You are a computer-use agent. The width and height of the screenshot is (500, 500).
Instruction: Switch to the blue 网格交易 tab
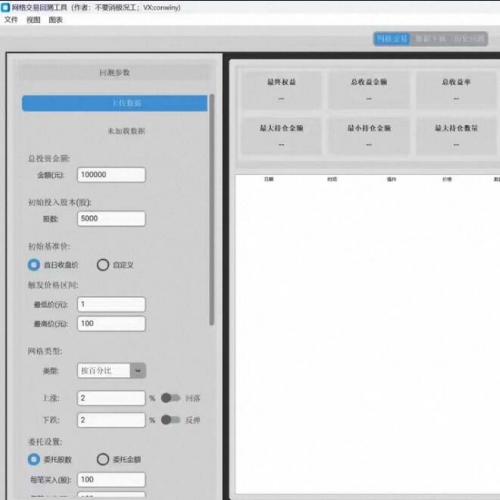pos(392,39)
